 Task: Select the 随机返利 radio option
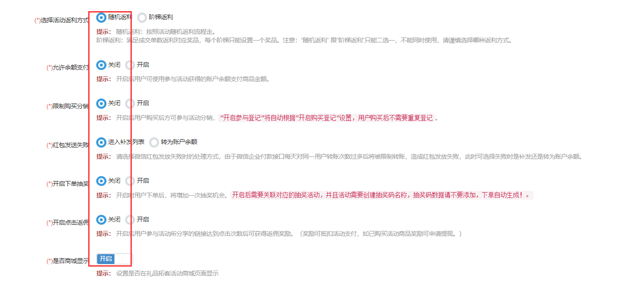click(102, 17)
